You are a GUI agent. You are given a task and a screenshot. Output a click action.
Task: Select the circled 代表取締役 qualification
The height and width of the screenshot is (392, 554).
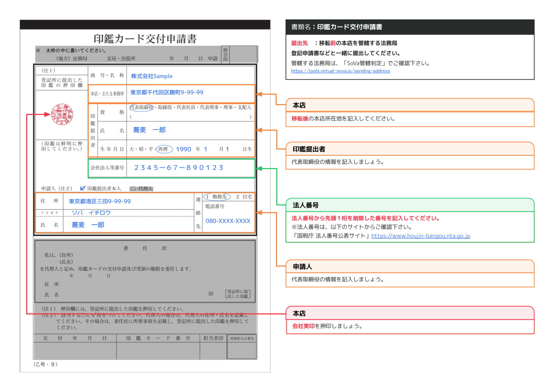pyautogui.click(x=141, y=107)
